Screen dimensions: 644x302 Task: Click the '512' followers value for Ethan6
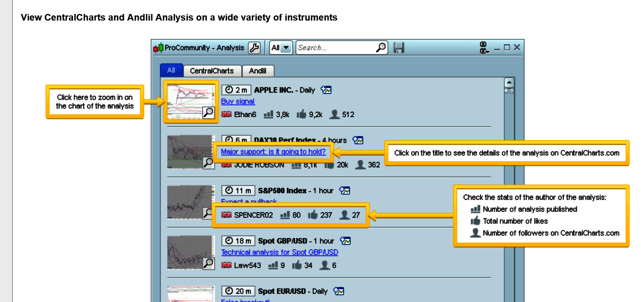point(348,115)
